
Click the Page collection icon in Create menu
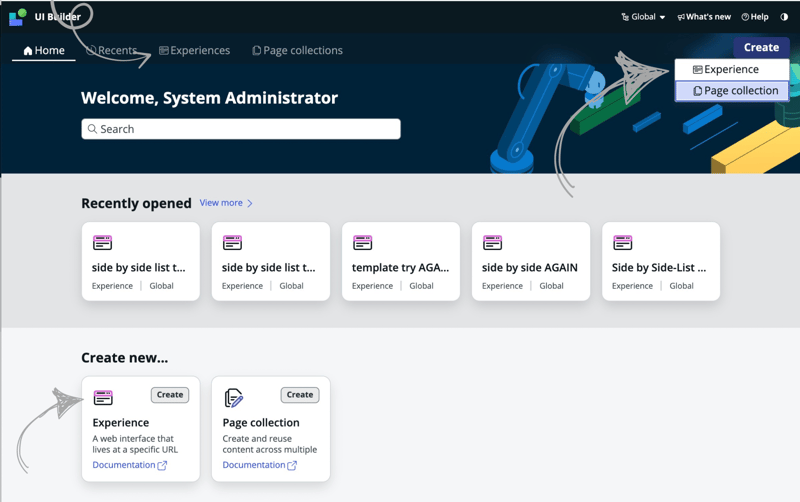697,91
